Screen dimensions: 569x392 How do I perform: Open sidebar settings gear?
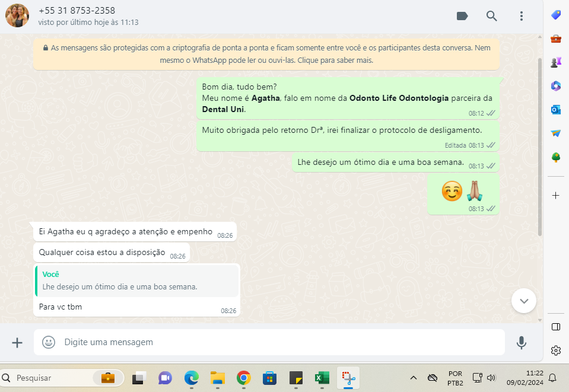point(555,350)
